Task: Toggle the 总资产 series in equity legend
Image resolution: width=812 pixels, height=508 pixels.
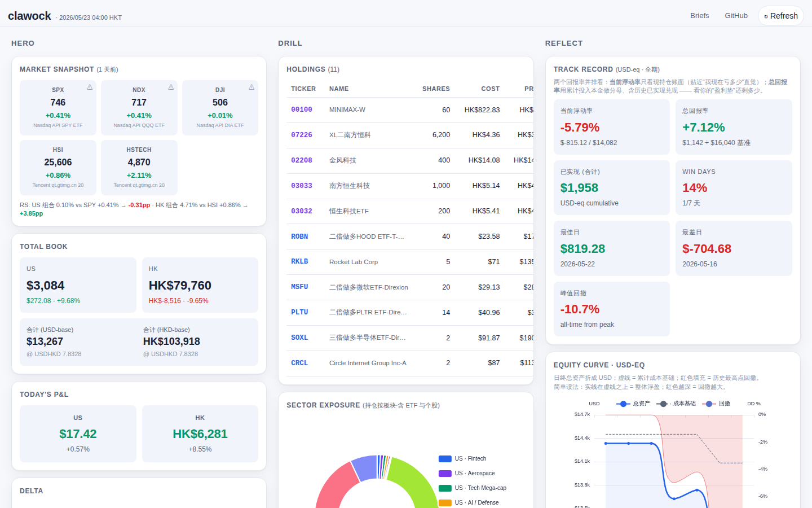Action: coord(633,404)
